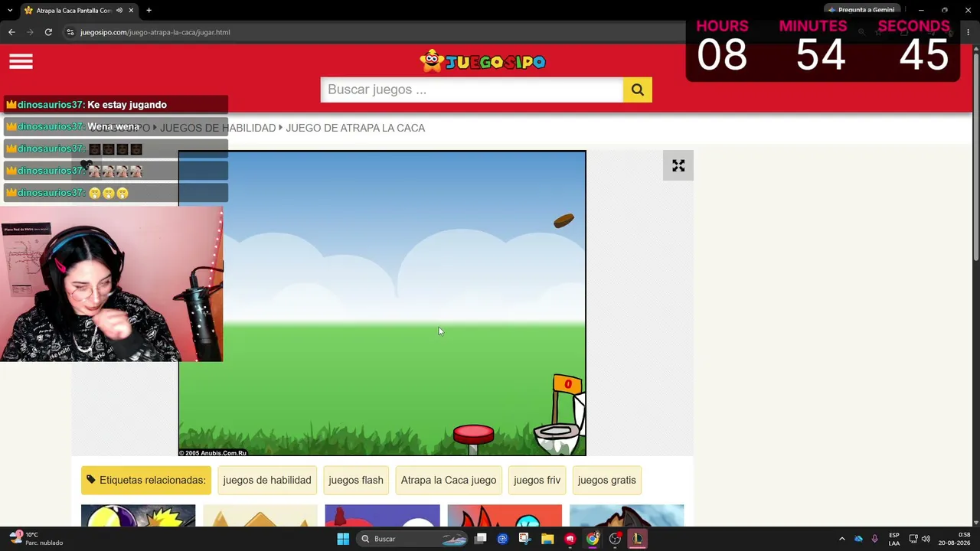This screenshot has width=980, height=551.
Task: Open the weather widget showing 10°C
Action: coord(37,539)
